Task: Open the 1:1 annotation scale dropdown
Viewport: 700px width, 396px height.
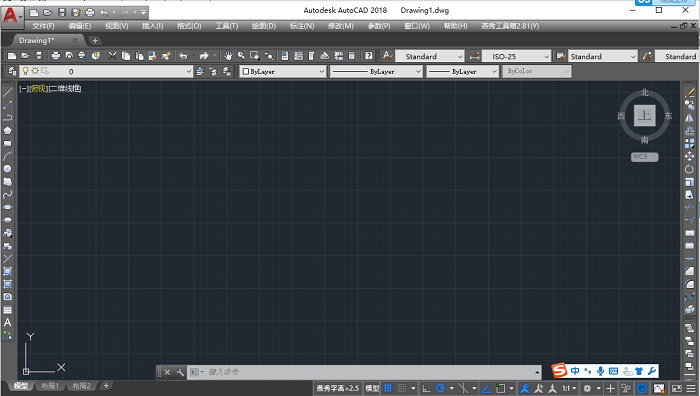Action: 569,388
